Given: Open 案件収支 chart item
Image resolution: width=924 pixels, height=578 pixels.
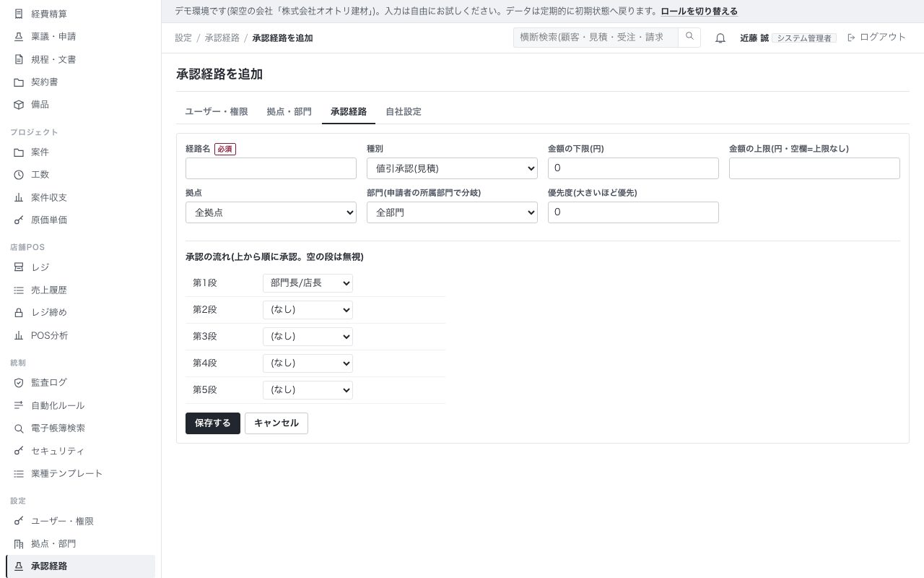Looking at the screenshot, I should [80, 197].
